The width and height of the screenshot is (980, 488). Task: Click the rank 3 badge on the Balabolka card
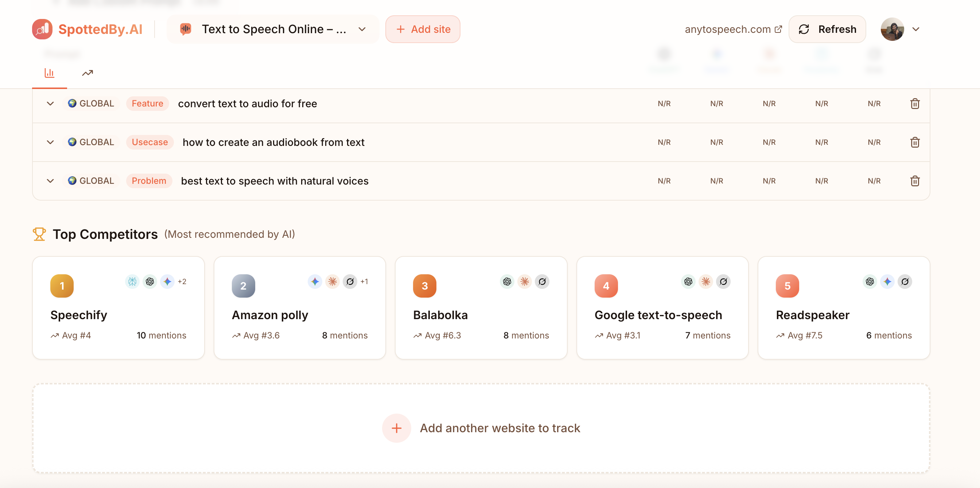pyautogui.click(x=425, y=286)
